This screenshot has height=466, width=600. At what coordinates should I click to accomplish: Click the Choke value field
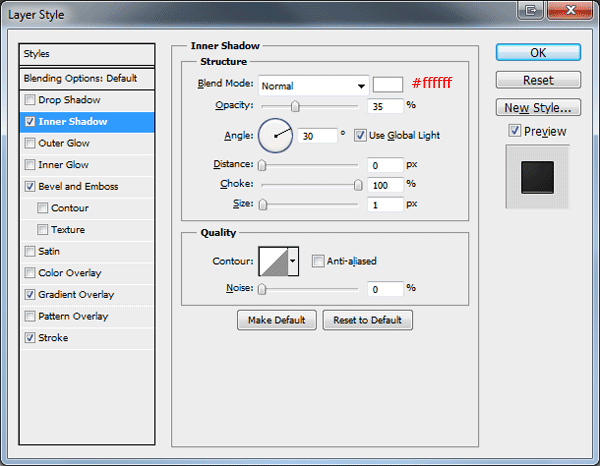[x=385, y=185]
